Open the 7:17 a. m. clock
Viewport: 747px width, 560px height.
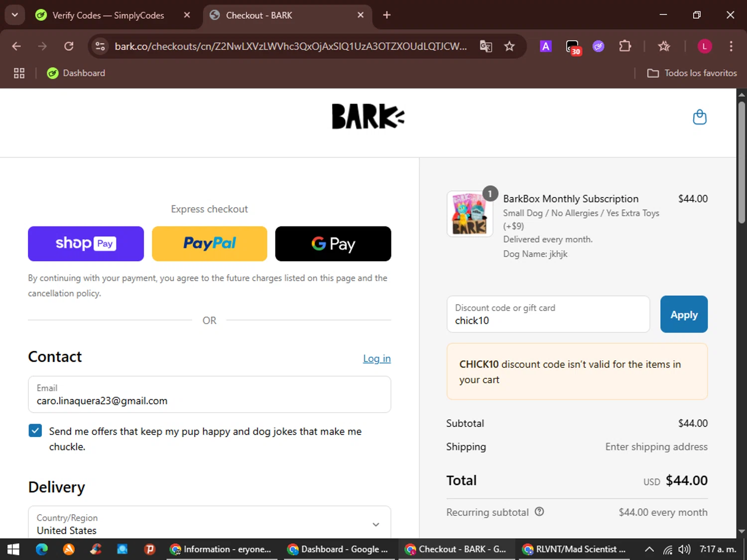[x=718, y=549]
